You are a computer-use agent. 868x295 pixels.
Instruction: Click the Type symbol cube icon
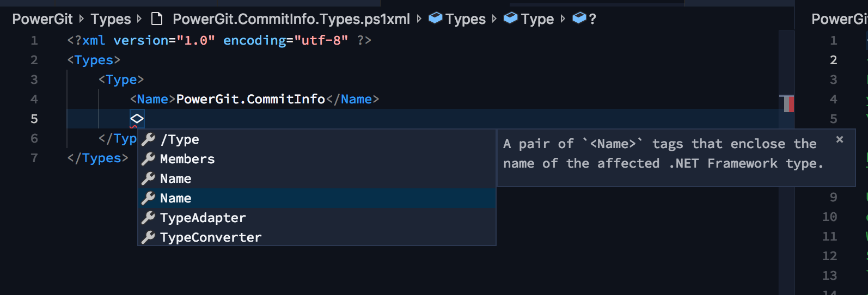(x=511, y=19)
